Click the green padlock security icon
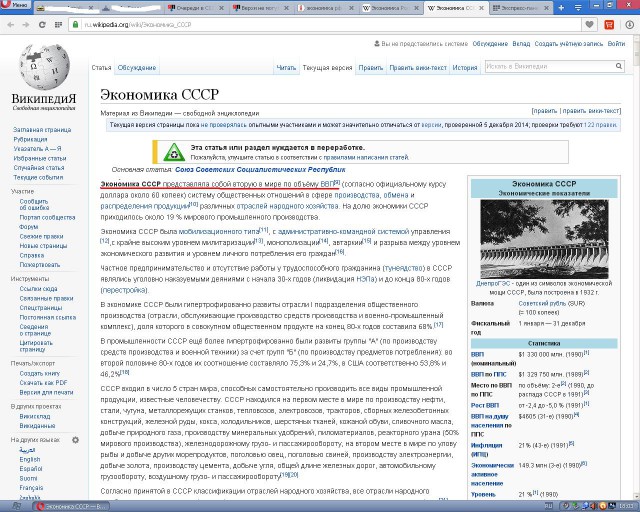 click(x=75, y=24)
